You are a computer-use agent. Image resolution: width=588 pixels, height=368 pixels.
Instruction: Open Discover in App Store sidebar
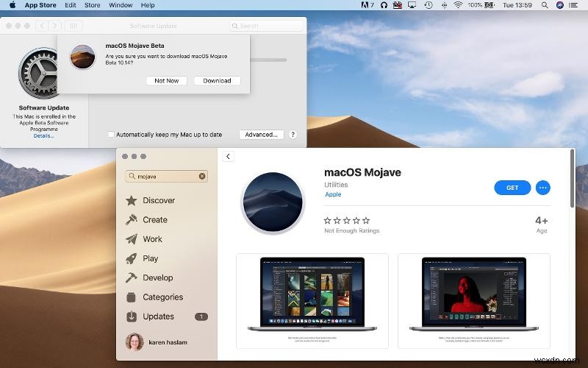(x=151, y=200)
